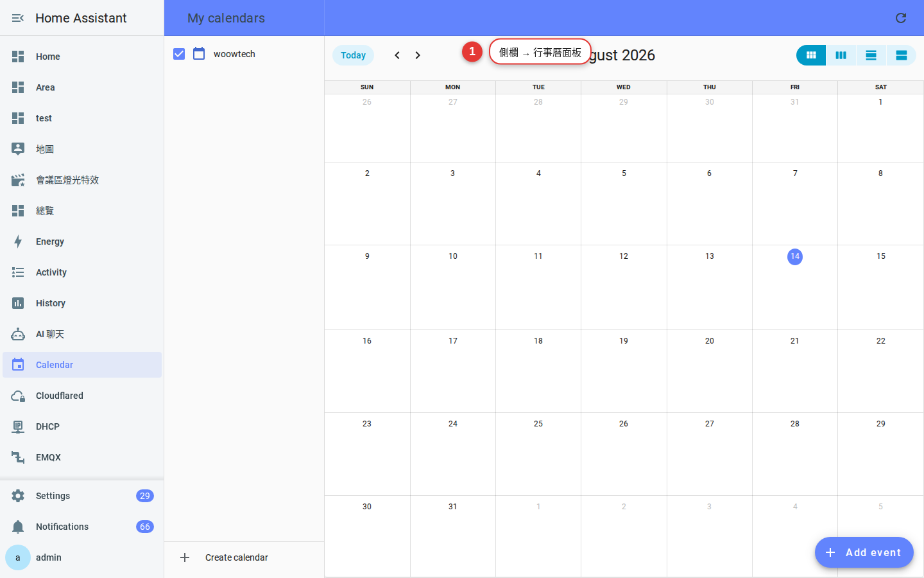Click date 3 in first August week
Image resolution: width=924 pixels, height=578 pixels.
(x=452, y=173)
